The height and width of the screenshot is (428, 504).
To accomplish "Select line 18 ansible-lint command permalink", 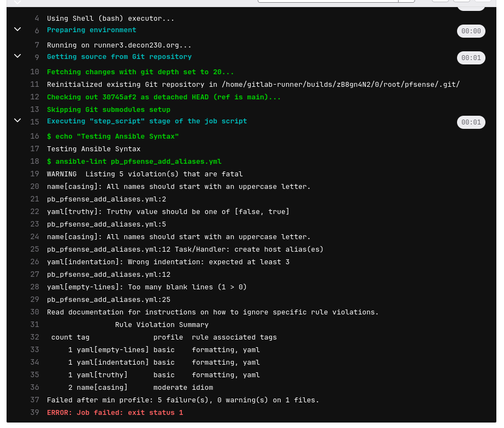I will click(34, 161).
